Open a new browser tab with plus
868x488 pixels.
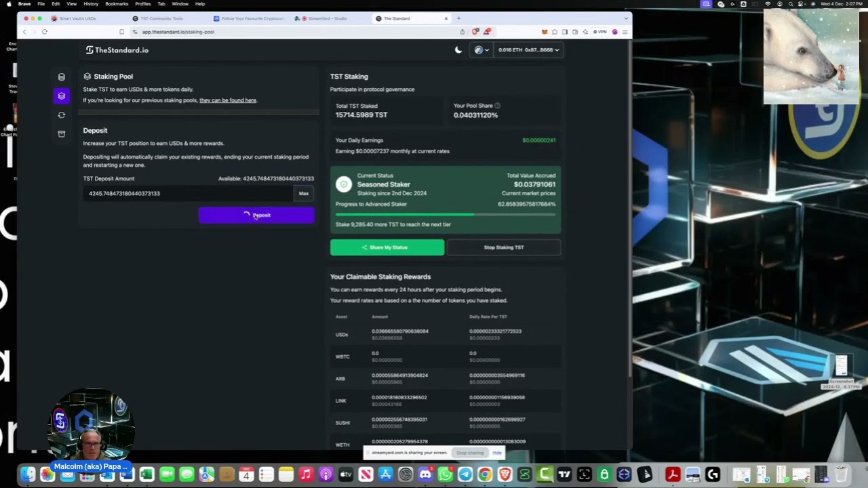click(x=458, y=18)
